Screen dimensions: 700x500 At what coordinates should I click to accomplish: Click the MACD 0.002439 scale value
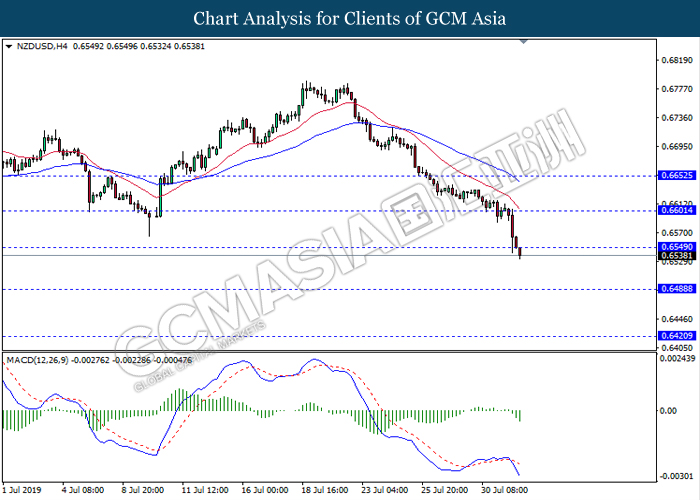click(x=678, y=358)
